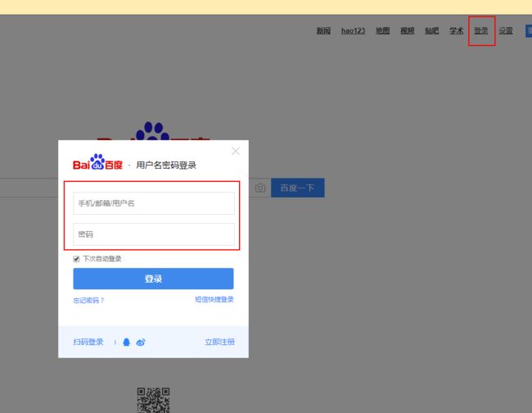This screenshot has width=532, height=413.
Task: Click the camera image search icon
Action: (x=260, y=188)
